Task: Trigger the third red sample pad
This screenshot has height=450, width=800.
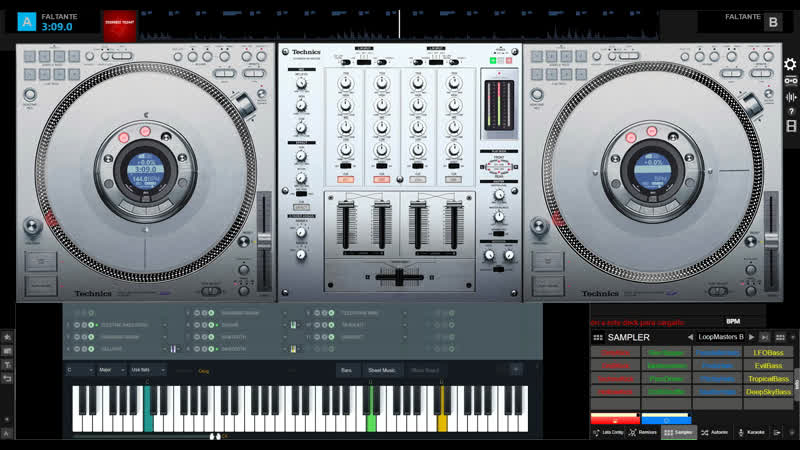Action: pos(615,379)
